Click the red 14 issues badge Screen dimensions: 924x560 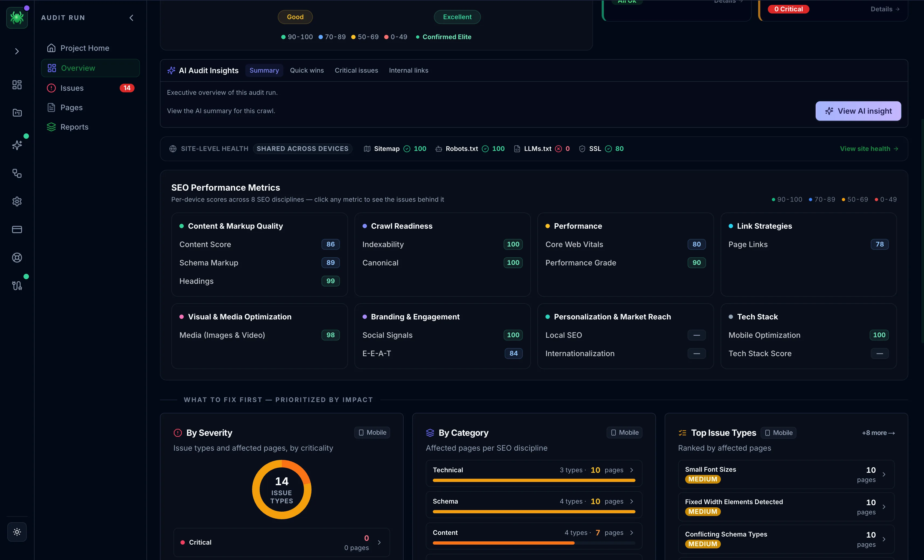click(127, 88)
